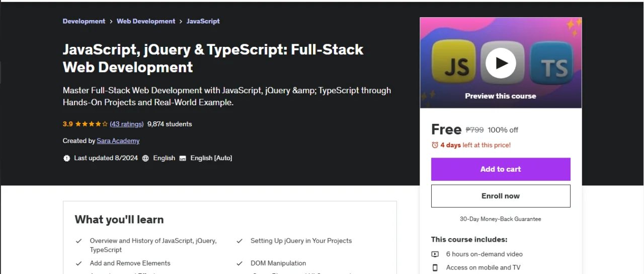The image size is (644, 274).
Task: Click the closed captions icon before English [Auto]
Action: coord(183,158)
